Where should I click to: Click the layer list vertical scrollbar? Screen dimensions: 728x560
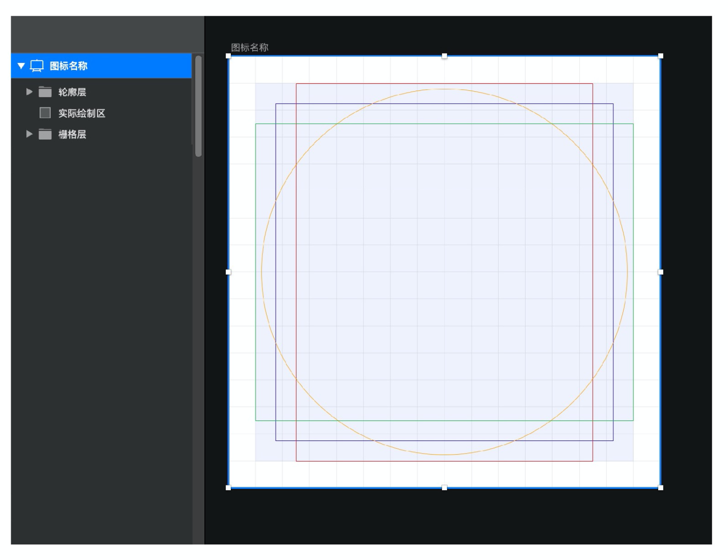198,106
